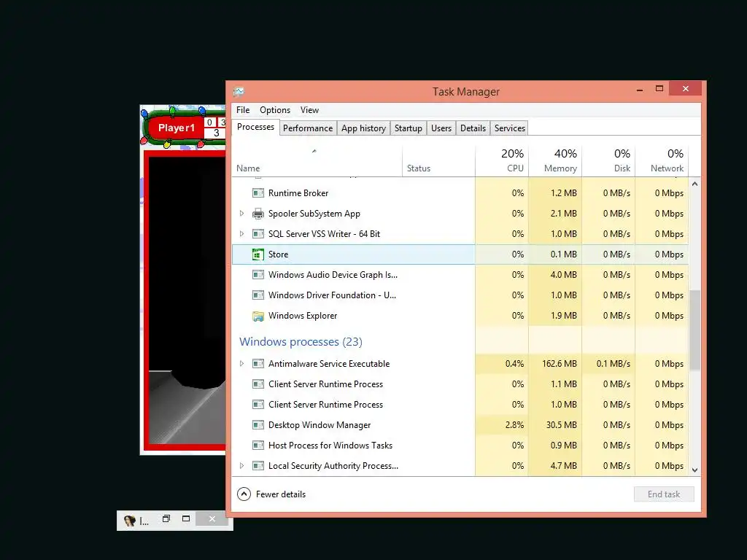Switch to the App history tab
The width and height of the screenshot is (747, 560).
[363, 128]
